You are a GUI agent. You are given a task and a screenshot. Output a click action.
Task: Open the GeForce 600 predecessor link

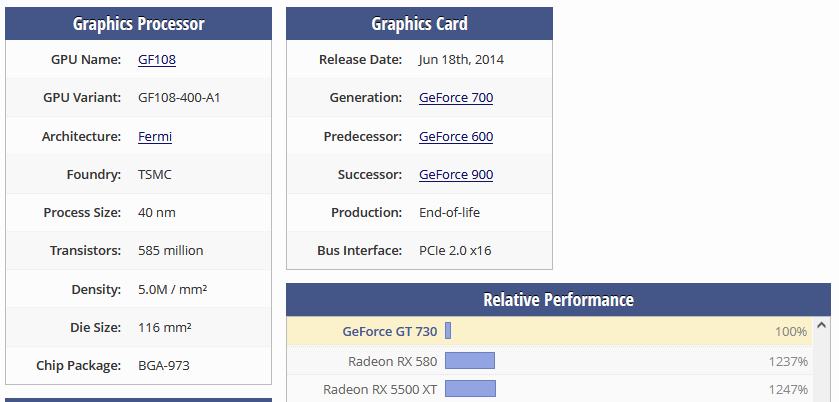point(456,136)
